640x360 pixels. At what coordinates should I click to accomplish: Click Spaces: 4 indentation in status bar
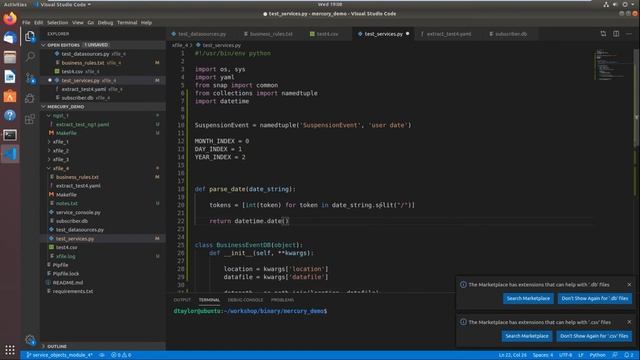coord(543,355)
